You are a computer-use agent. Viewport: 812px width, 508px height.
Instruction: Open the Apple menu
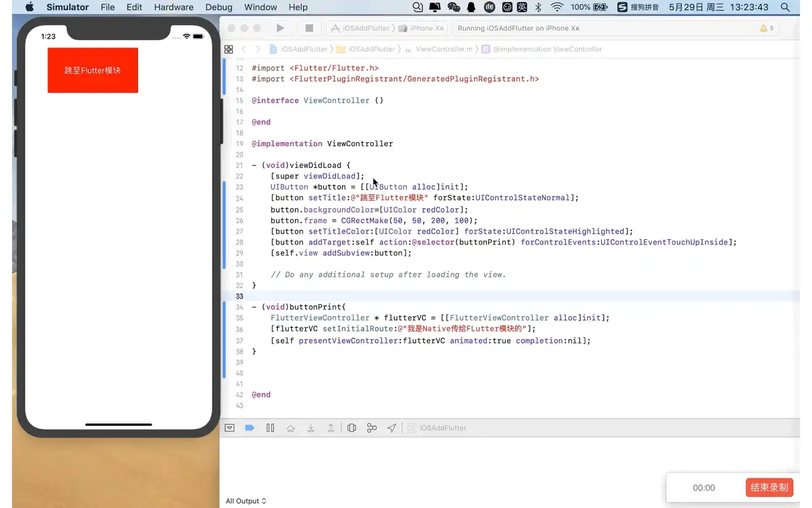point(29,7)
